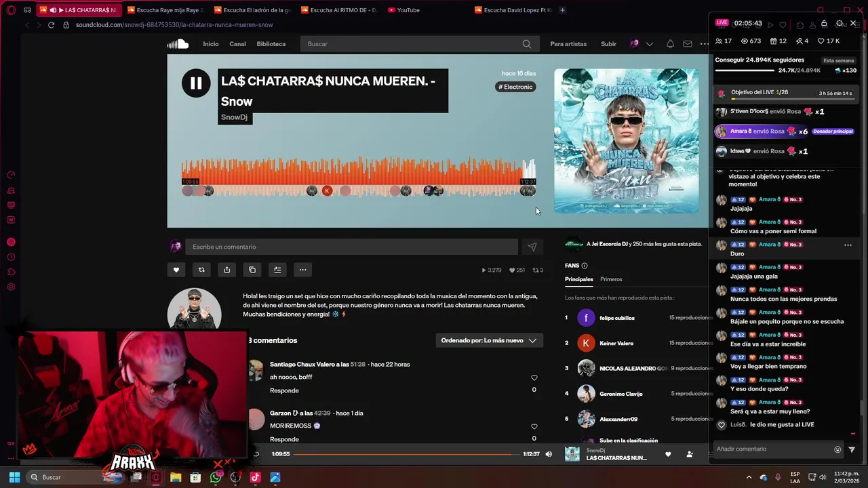This screenshot has width=868, height=488.
Task: Open the Esta semana follower goal selector
Action: coord(839,60)
